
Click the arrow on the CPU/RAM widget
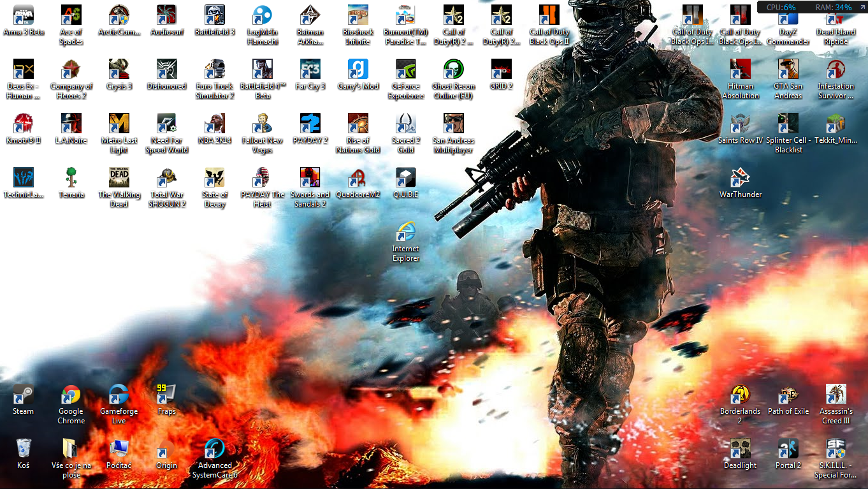click(x=862, y=7)
